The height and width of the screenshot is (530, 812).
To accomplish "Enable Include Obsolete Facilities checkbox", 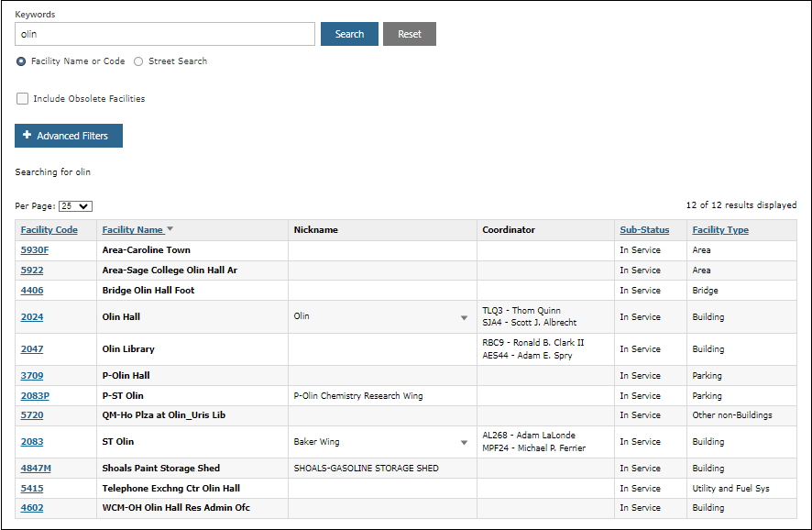I will click(22, 99).
